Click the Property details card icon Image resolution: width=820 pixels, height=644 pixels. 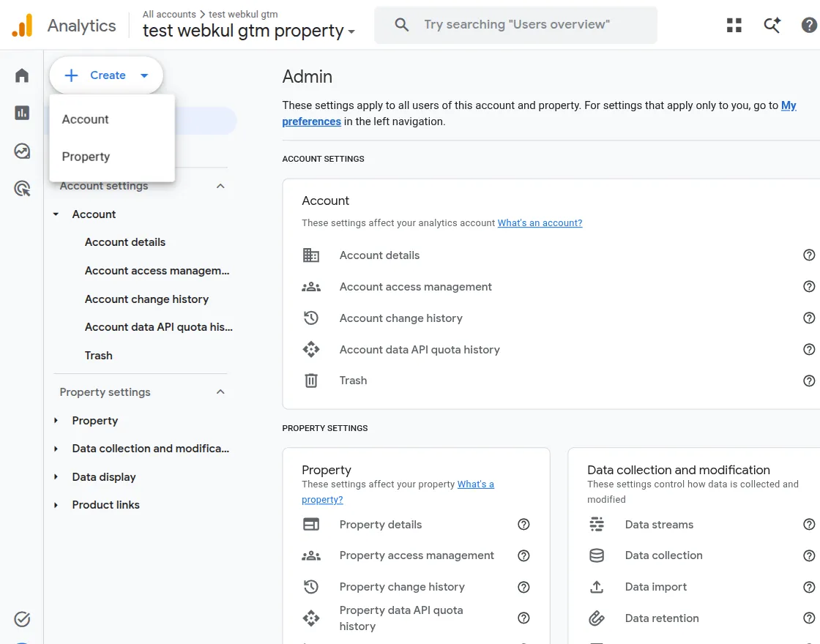(x=311, y=524)
